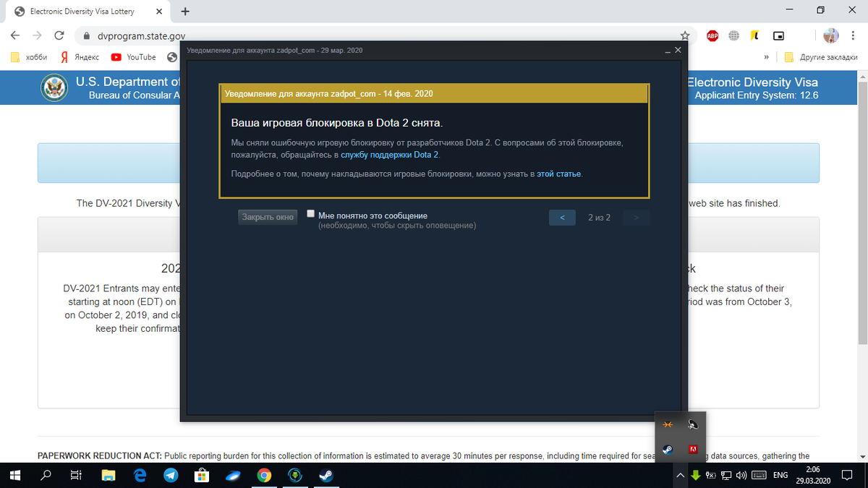Image resolution: width=868 pixels, height=488 pixels.
Task: Open the volume control in system tray
Action: (x=741, y=475)
